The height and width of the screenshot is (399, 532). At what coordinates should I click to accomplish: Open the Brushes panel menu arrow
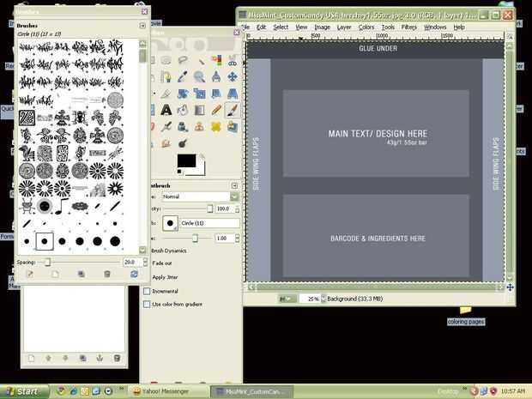142,26
